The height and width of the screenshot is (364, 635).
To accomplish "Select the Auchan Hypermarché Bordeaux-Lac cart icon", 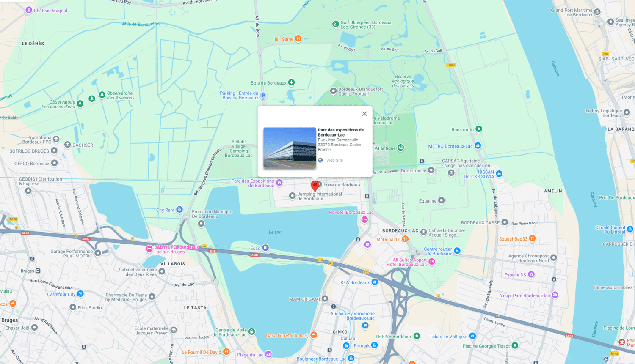I will pos(365,326).
